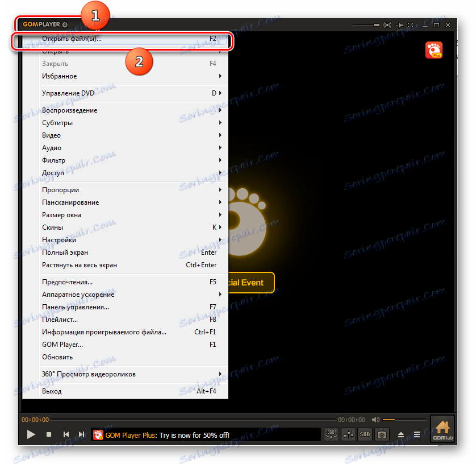Open the playlist with the three-line icon
The width and height of the screenshot is (476, 464).
417,435
